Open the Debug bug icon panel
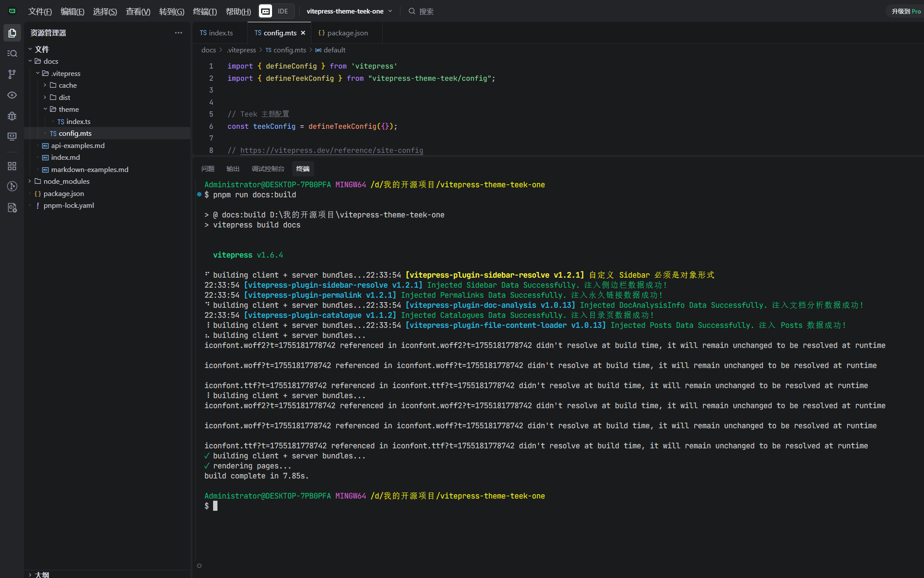 [x=12, y=116]
